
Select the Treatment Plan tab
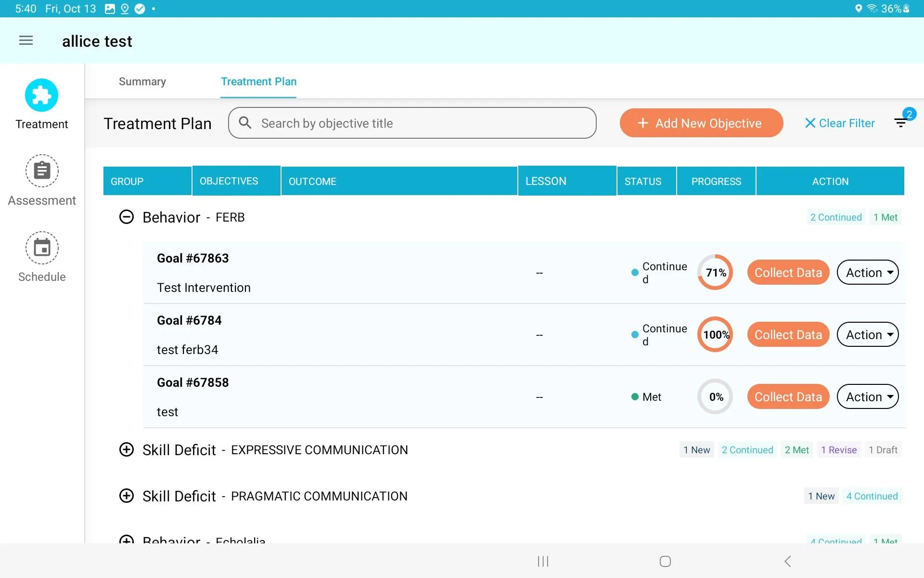click(258, 81)
